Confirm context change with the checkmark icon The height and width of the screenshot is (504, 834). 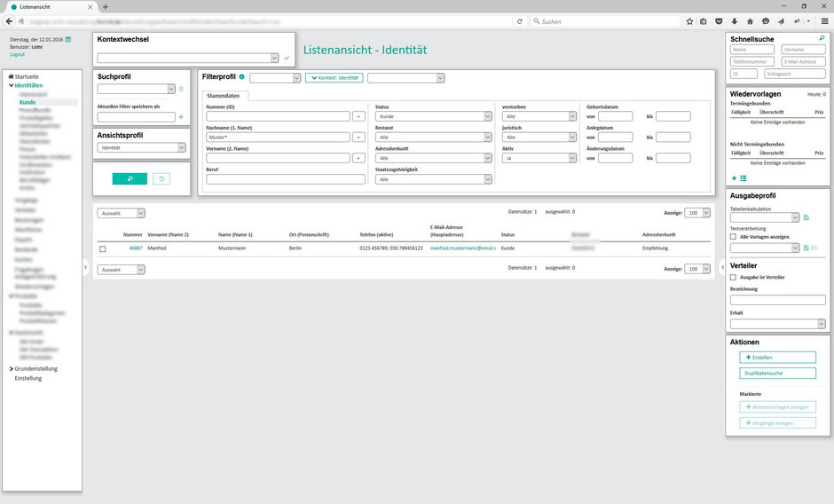(x=287, y=58)
